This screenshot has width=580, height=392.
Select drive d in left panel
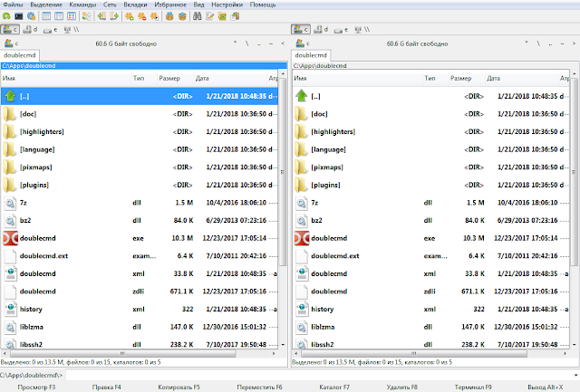point(30,30)
